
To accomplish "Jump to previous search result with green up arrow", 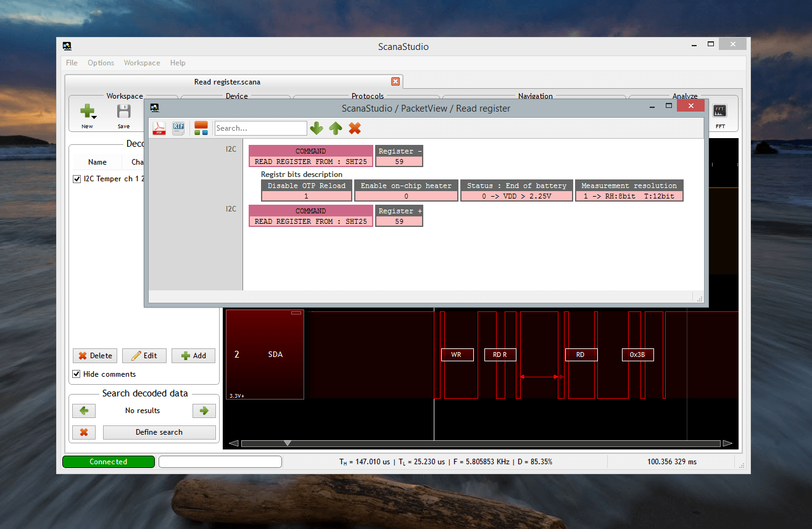I will click(336, 128).
